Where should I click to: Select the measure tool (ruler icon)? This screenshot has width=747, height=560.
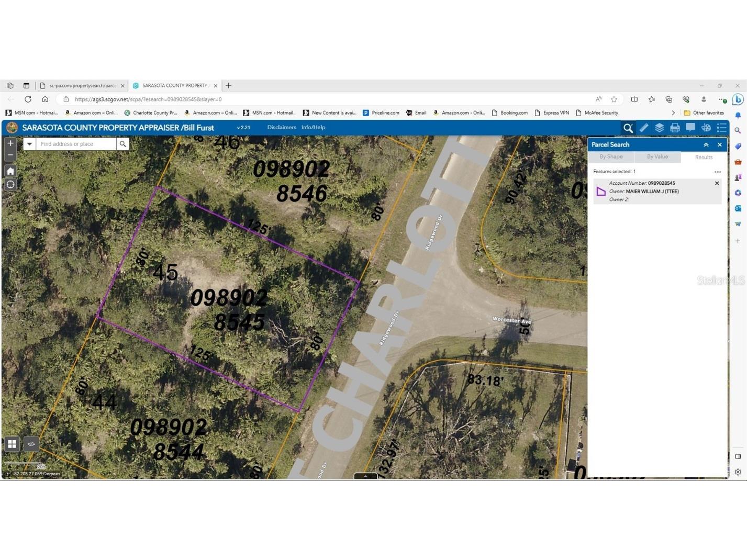point(643,127)
